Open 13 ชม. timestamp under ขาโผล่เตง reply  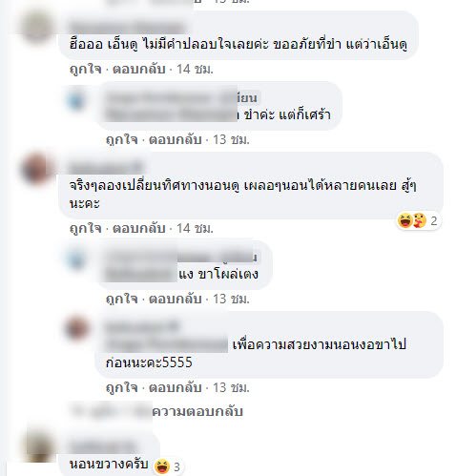[x=231, y=299]
